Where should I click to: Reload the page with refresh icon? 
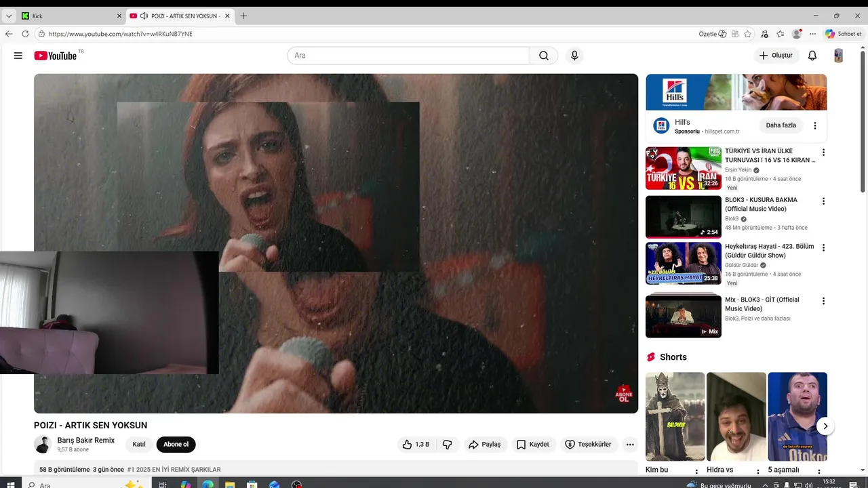click(25, 34)
